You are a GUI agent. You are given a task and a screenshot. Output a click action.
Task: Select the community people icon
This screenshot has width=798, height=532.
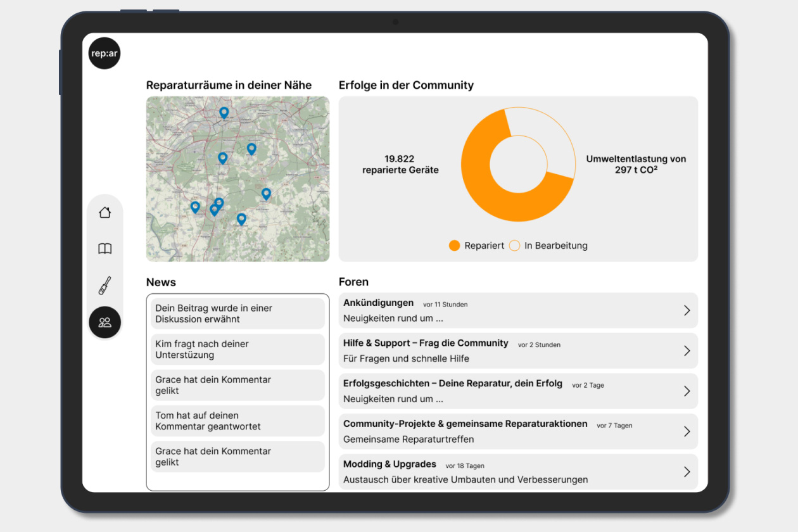coord(105,322)
